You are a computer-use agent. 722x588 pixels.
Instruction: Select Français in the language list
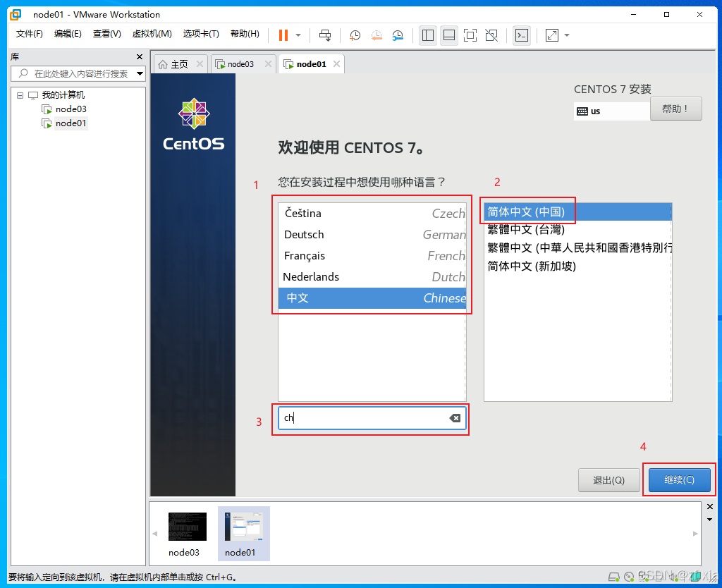(372, 255)
